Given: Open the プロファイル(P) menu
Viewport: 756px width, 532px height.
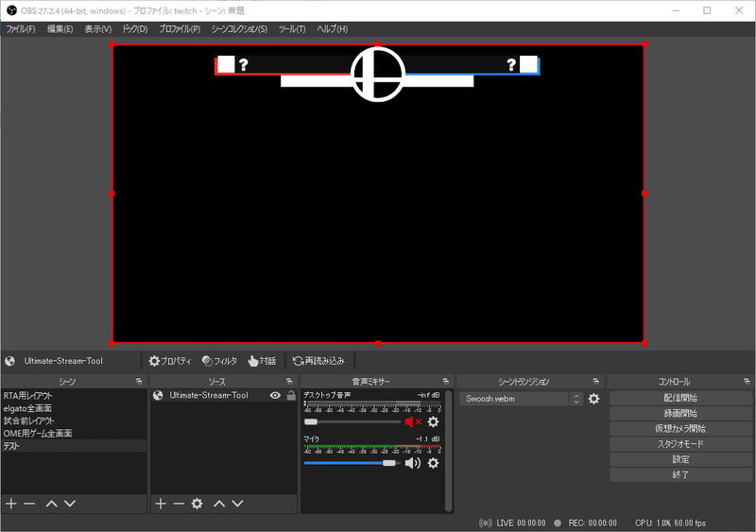Looking at the screenshot, I should point(180,29).
